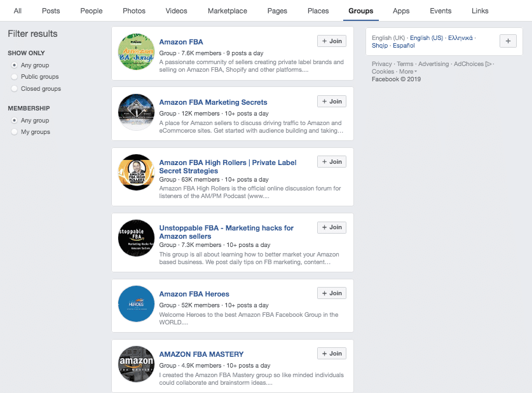532x393 pixels.
Task: Select Any group under Show Only
Action: coord(14,65)
